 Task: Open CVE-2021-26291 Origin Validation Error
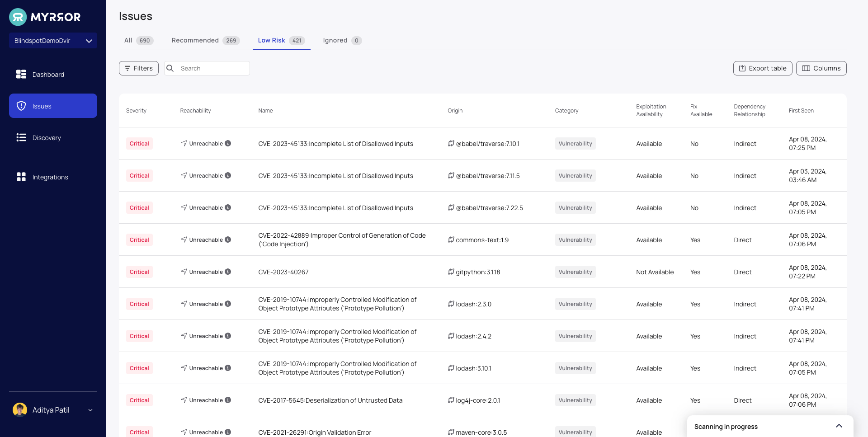(315, 432)
